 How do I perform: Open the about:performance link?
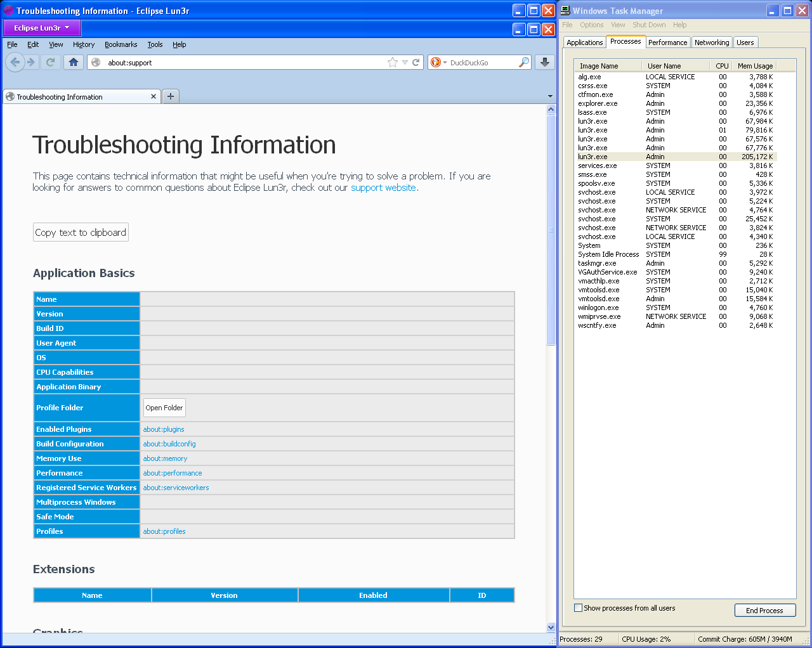pos(173,473)
